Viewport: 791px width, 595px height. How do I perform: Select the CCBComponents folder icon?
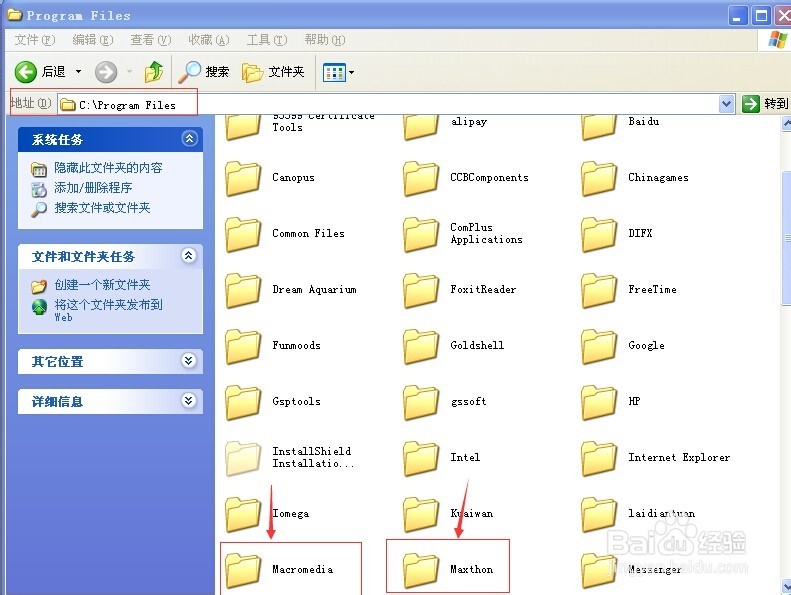click(x=420, y=178)
